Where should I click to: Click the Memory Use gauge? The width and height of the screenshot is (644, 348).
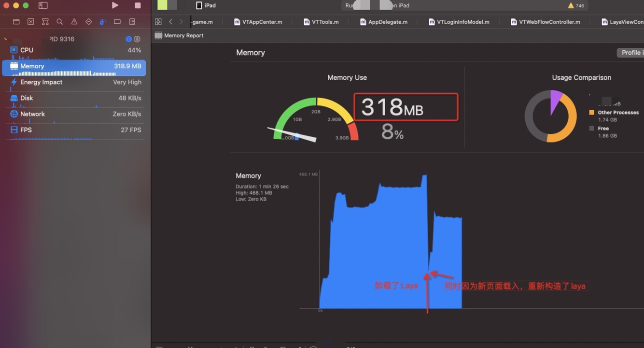[x=316, y=119]
